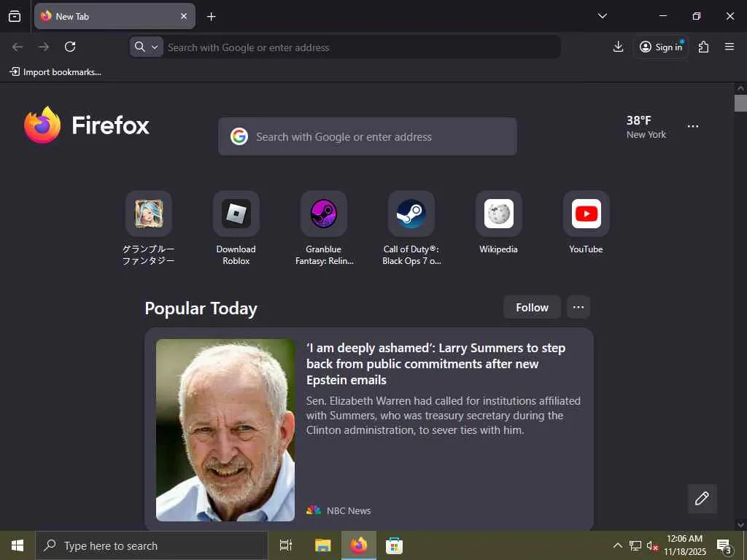
Task: Open the taskbar clock and date
Action: (x=684, y=545)
